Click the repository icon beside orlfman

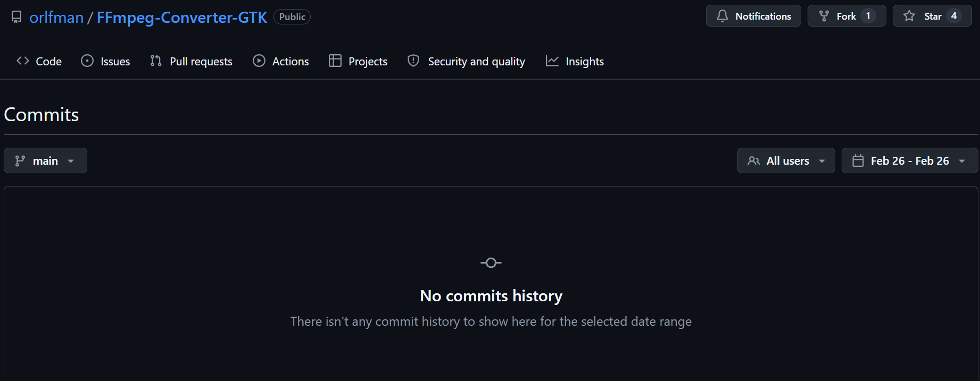click(17, 17)
